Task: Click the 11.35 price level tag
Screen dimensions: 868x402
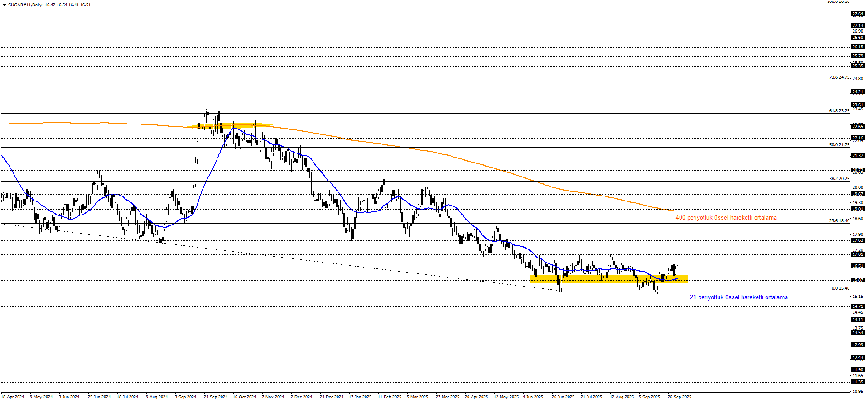Action: [x=857, y=382]
